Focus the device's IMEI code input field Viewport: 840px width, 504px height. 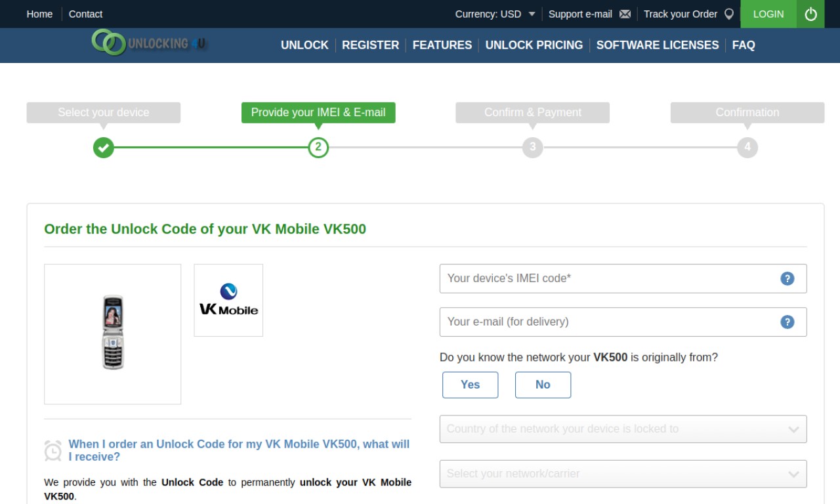[x=623, y=278]
